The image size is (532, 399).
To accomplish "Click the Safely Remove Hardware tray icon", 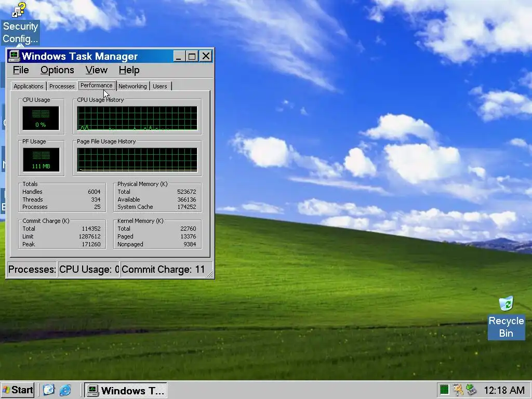I will point(471,390).
